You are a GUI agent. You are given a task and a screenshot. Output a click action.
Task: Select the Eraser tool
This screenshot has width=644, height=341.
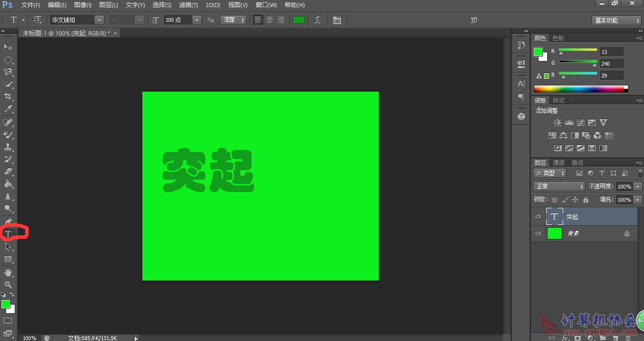(x=8, y=171)
